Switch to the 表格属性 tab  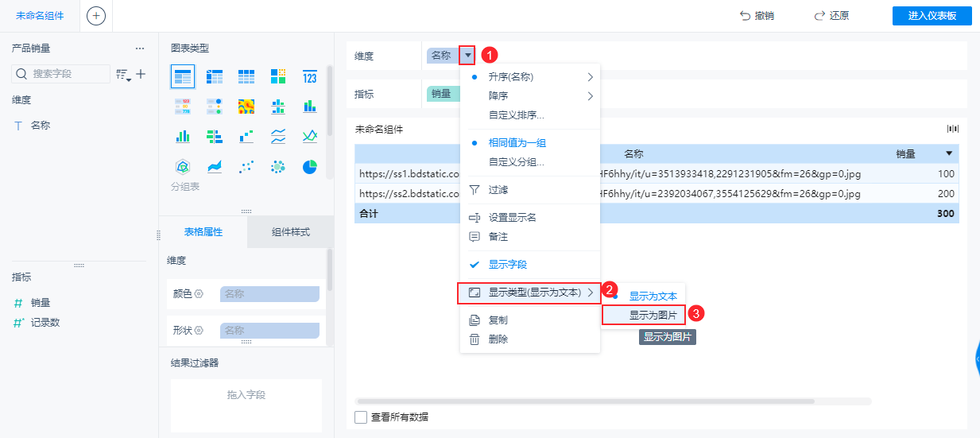(203, 232)
